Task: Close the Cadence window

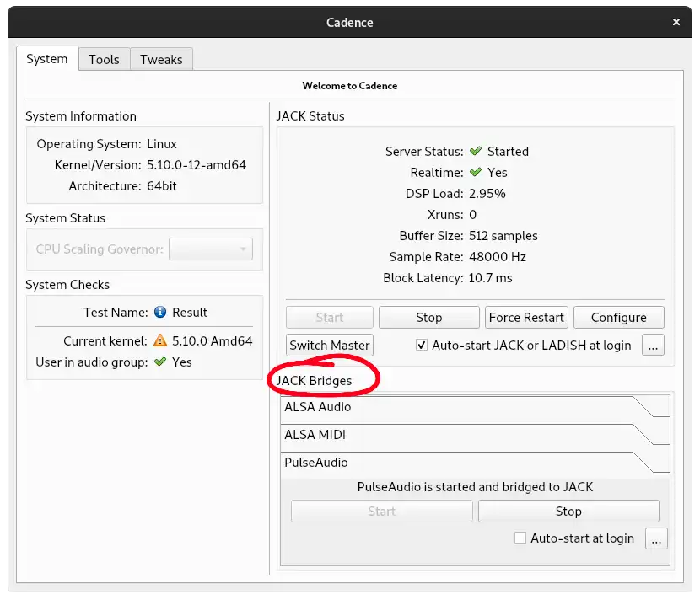Action: 676,22
